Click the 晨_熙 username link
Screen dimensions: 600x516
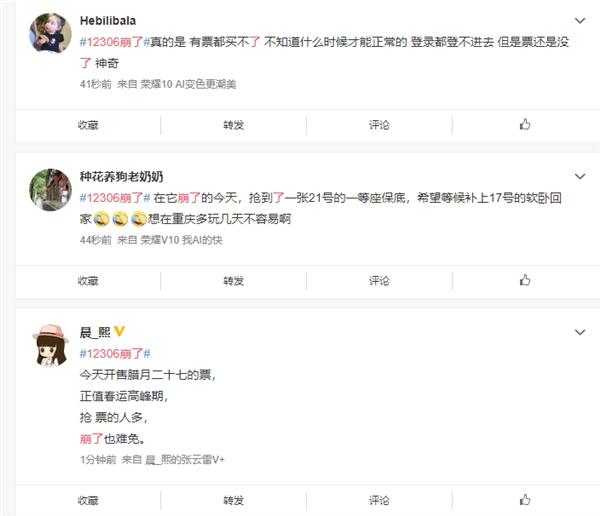tap(94, 331)
